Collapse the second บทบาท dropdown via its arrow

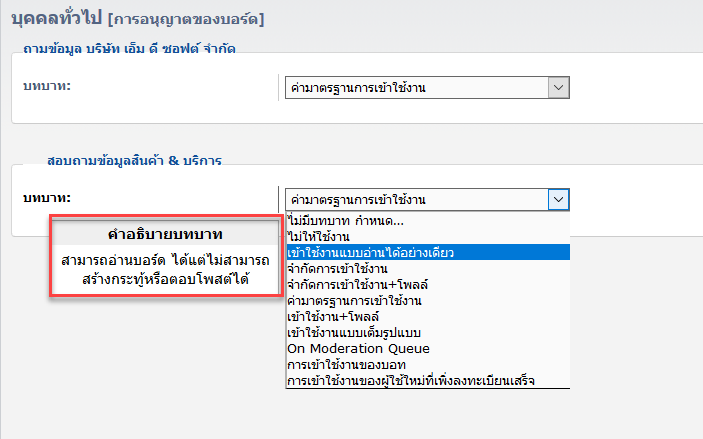pos(559,199)
